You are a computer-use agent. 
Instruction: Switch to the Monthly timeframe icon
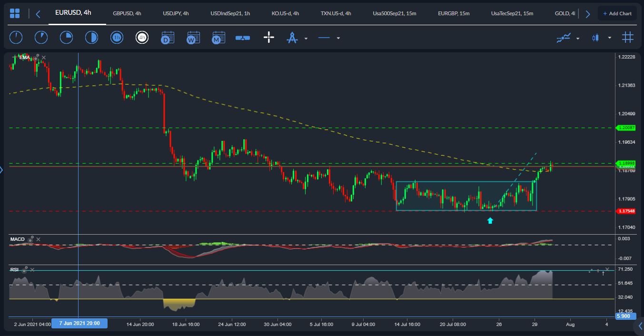point(218,37)
